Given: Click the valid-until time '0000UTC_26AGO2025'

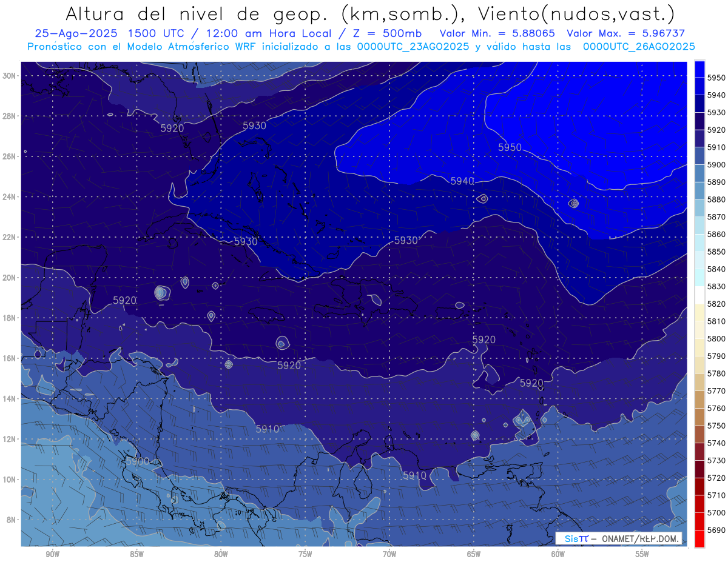Looking at the screenshot, I should (639, 47).
